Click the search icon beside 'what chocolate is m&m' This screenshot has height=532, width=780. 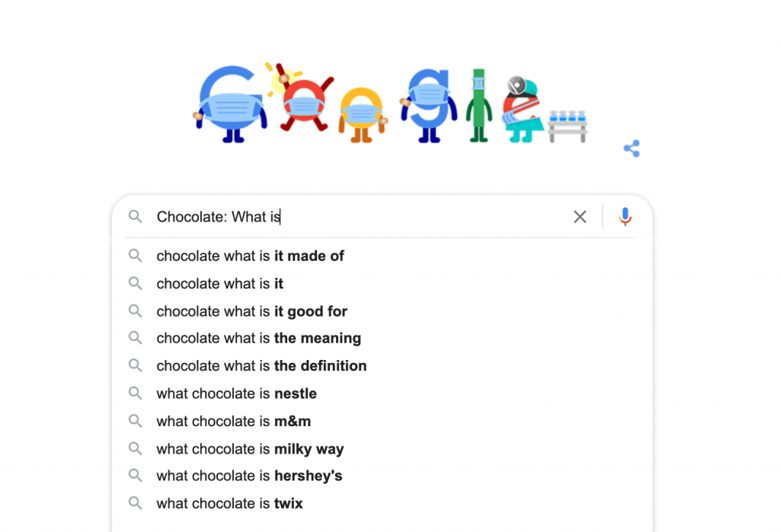(136, 421)
